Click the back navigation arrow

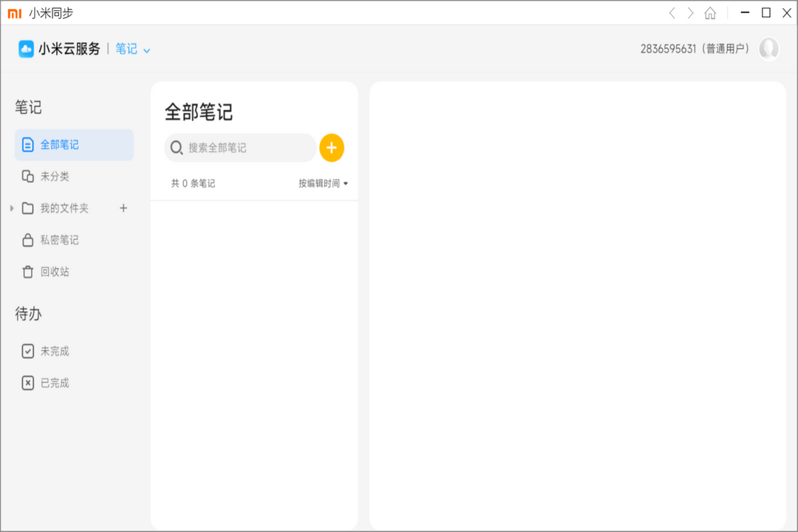pos(672,13)
